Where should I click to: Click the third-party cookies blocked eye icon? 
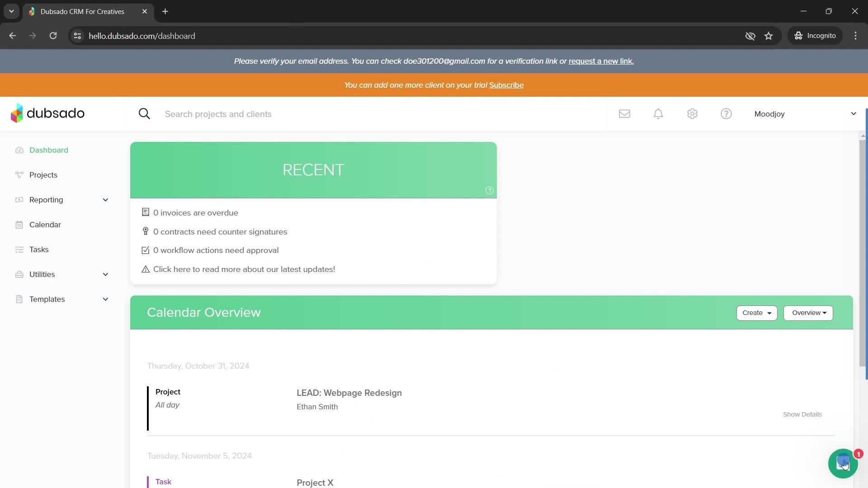tap(750, 36)
